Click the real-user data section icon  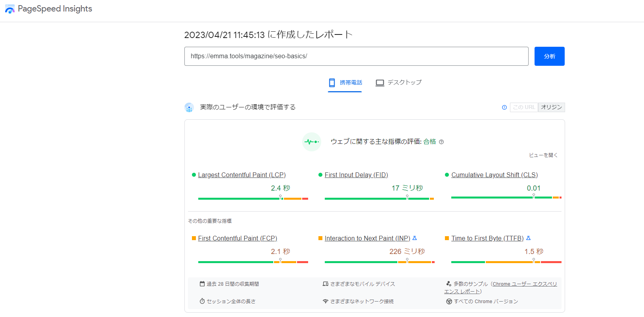(x=189, y=107)
